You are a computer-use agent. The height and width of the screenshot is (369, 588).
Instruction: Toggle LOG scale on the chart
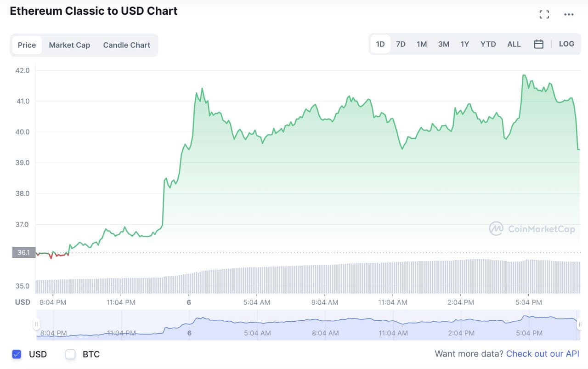pyautogui.click(x=566, y=44)
